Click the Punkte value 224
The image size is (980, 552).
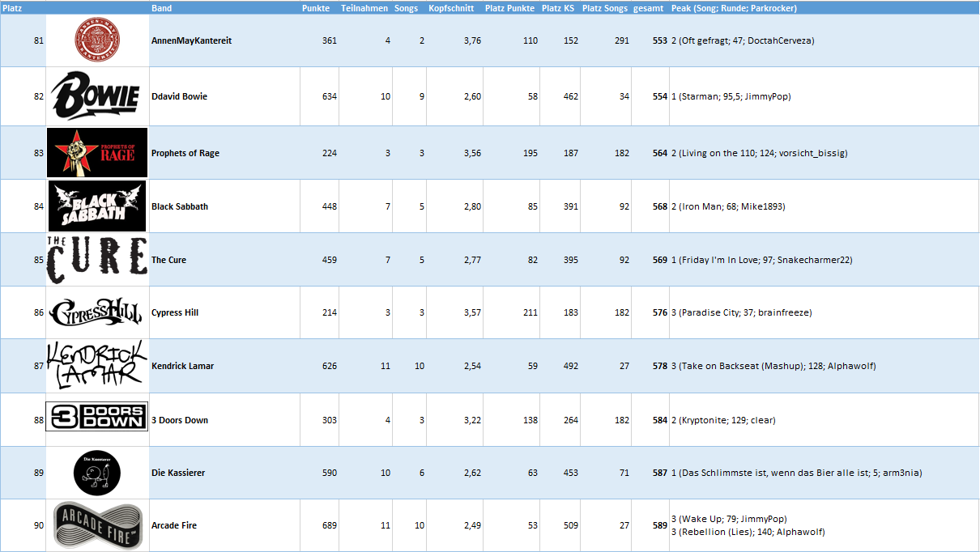(330, 153)
